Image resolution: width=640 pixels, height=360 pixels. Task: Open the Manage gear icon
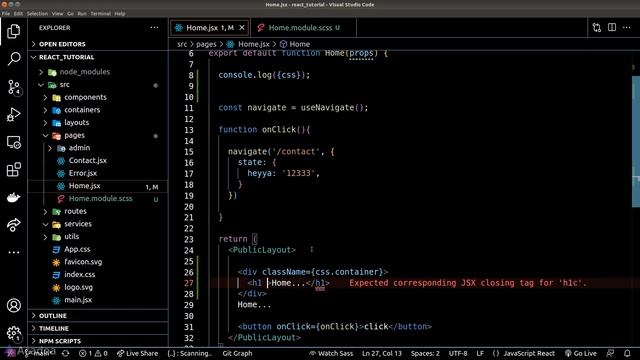point(13,333)
